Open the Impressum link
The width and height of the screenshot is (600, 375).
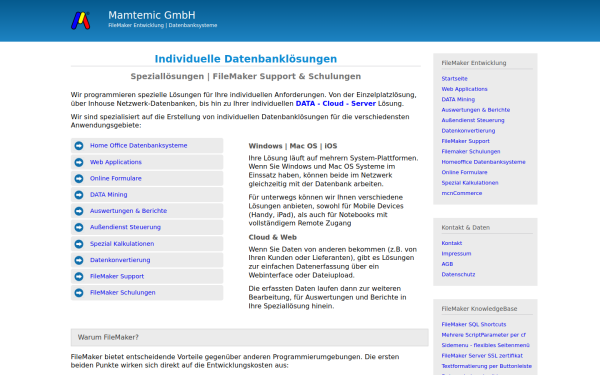[x=456, y=253]
